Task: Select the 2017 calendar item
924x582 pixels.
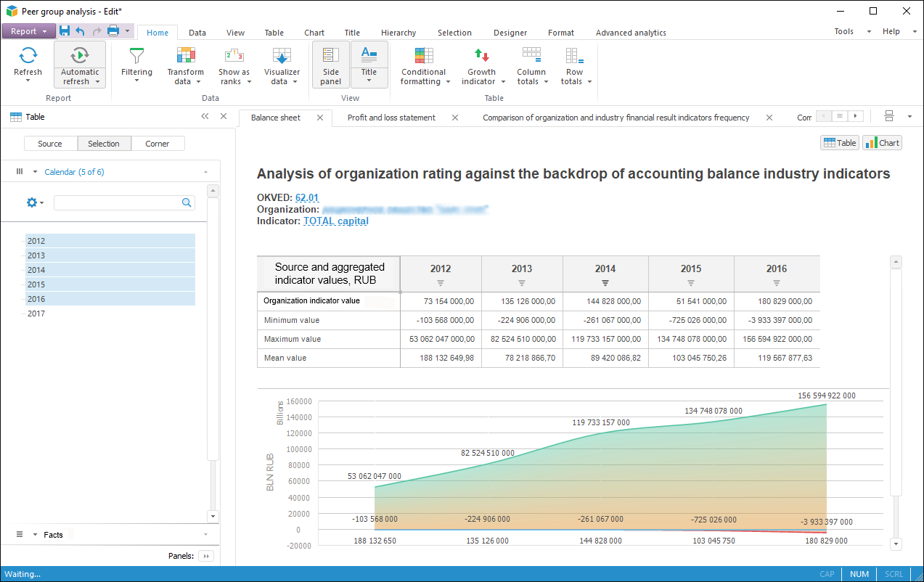Action: [36, 313]
